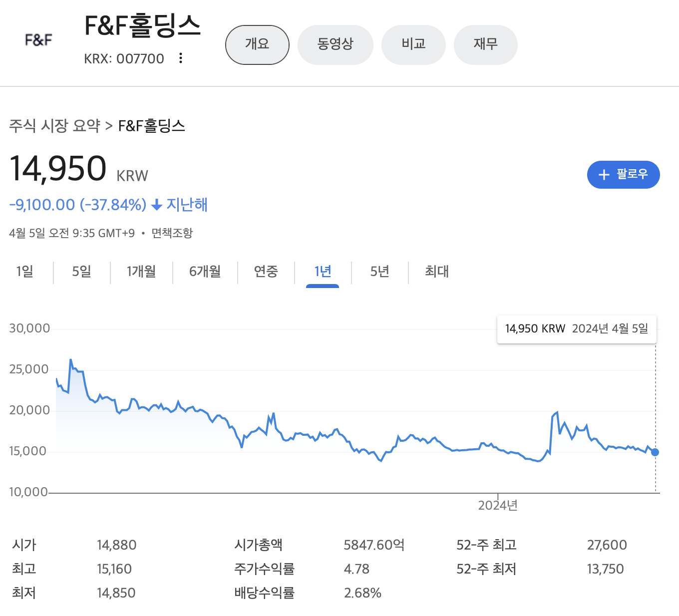This screenshot has height=616, width=679.
Task: Click the 최저 value 14,850
Action: 116,593
